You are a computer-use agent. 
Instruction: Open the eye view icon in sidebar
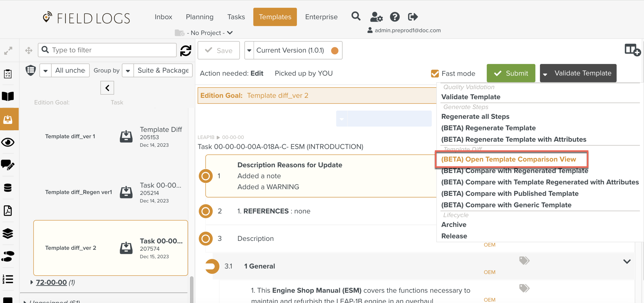(8, 142)
